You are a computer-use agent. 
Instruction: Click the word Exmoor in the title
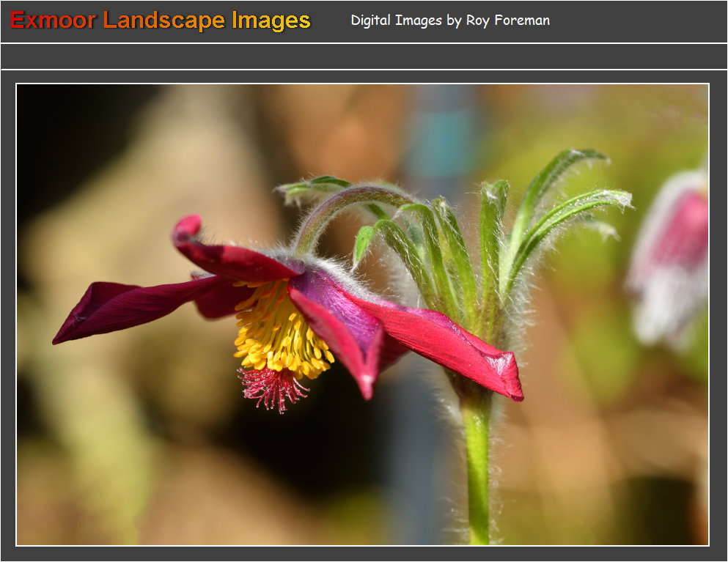pyautogui.click(x=53, y=21)
